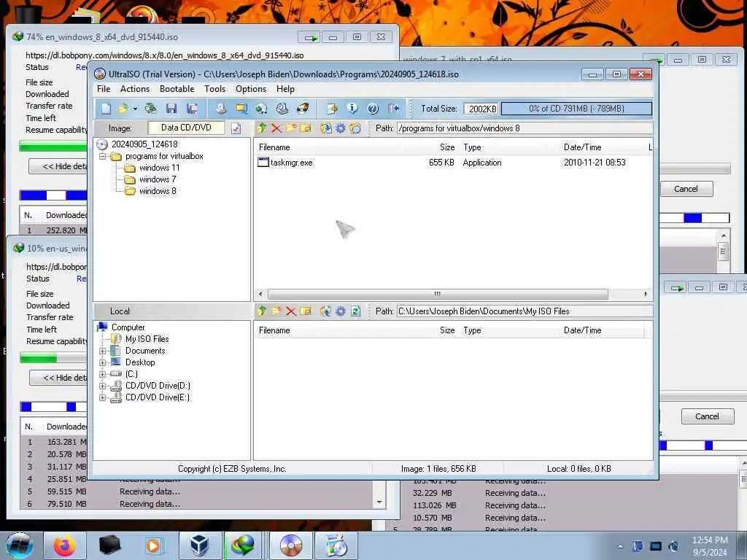Click the '0% of CD 791MB' capacity bar
The height and width of the screenshot is (560, 747).
(x=576, y=109)
